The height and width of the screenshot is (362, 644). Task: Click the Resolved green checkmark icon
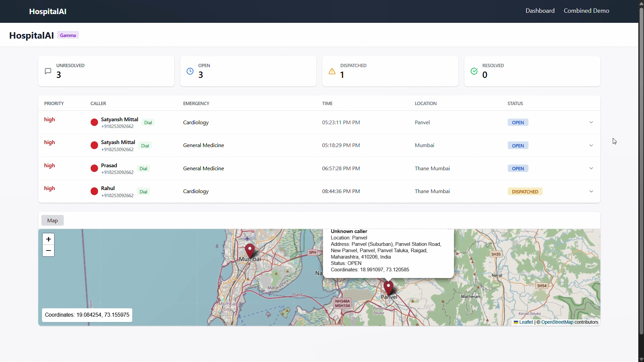click(474, 71)
